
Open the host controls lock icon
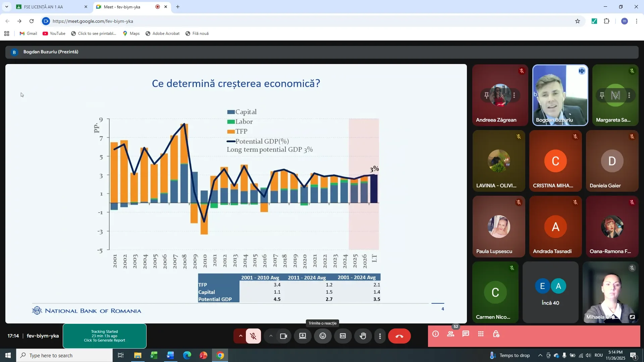tap(496, 334)
